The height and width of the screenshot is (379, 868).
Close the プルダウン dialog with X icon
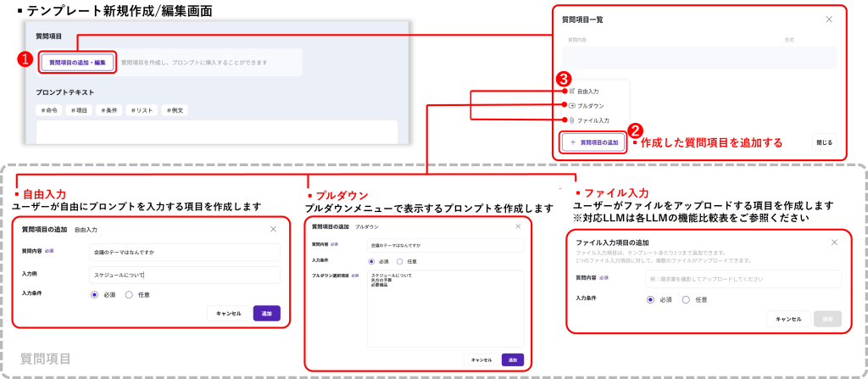518,226
